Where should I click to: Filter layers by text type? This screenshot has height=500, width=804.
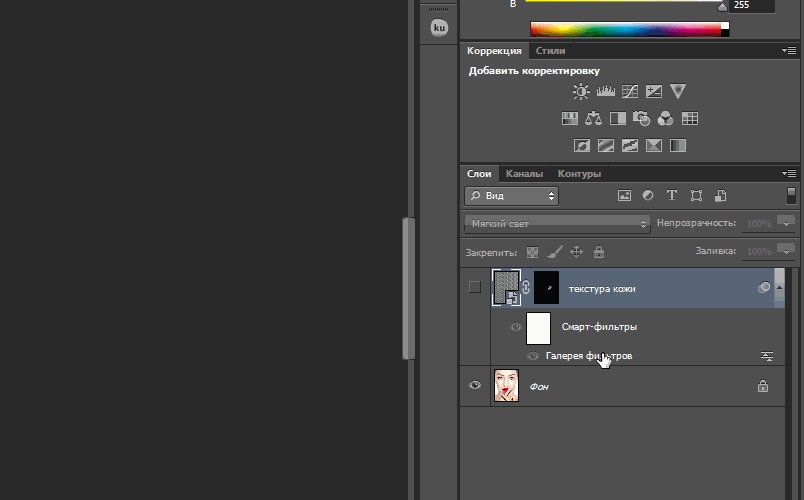point(672,196)
